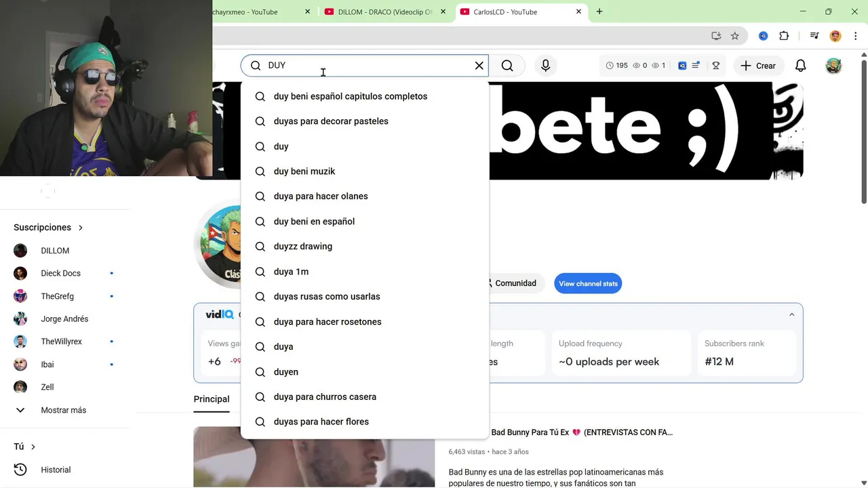Open vidIQ list menu icon in header
The width and height of the screenshot is (868, 488).
pyautogui.click(x=696, y=66)
